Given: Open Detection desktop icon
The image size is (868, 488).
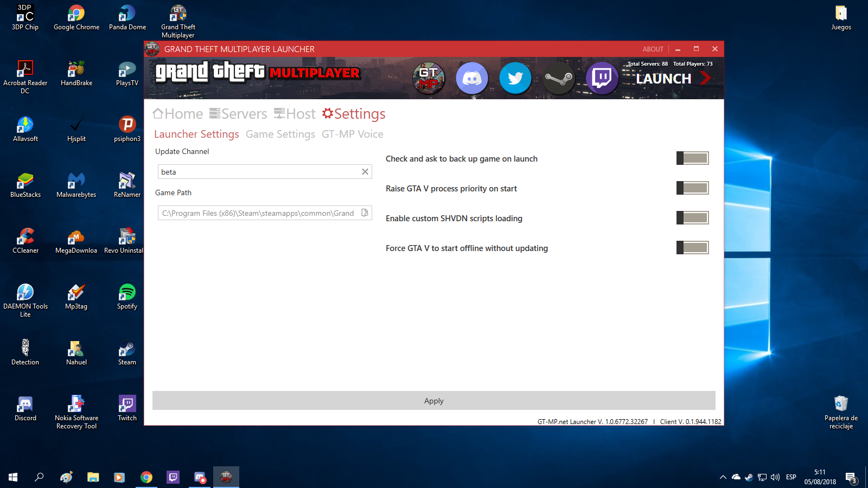Looking at the screenshot, I should (25, 353).
